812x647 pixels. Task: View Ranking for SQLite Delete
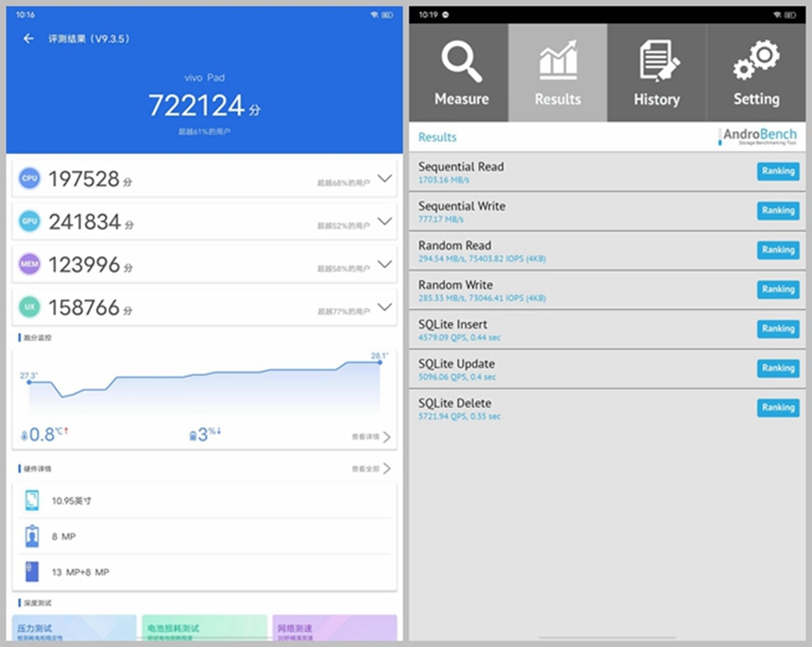[778, 408]
